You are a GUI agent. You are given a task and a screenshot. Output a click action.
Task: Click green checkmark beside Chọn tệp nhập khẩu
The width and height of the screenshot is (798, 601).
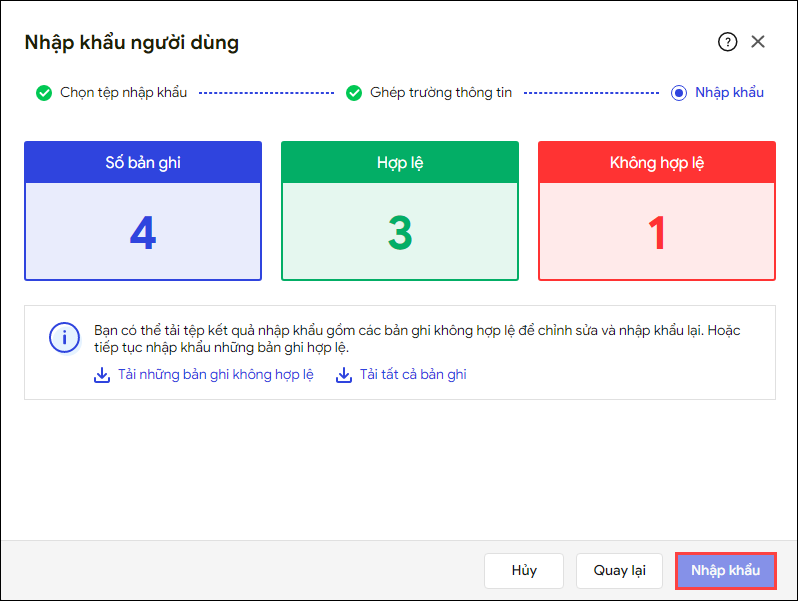coord(44,93)
